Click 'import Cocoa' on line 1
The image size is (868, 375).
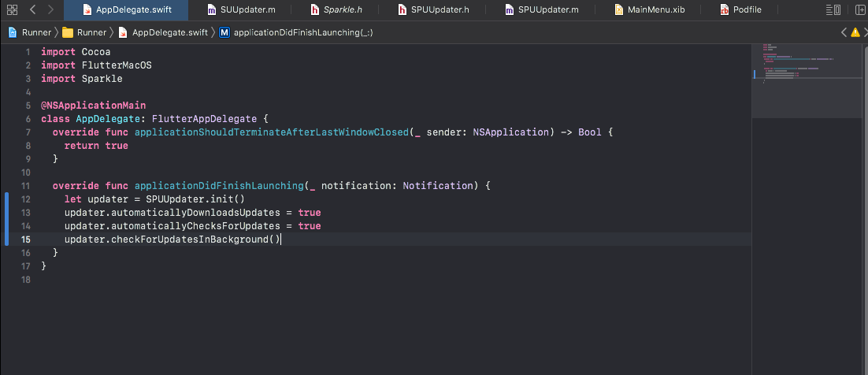76,52
